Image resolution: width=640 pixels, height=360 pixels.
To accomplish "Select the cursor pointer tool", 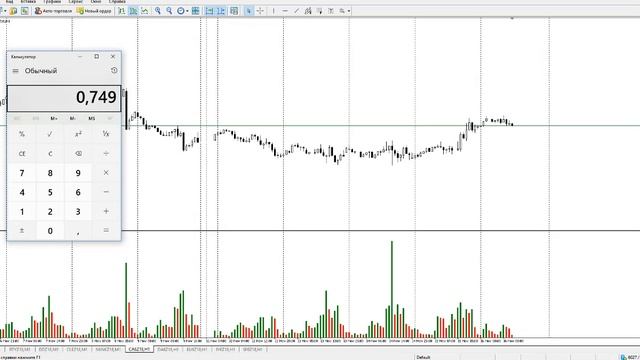I will tap(249, 11).
